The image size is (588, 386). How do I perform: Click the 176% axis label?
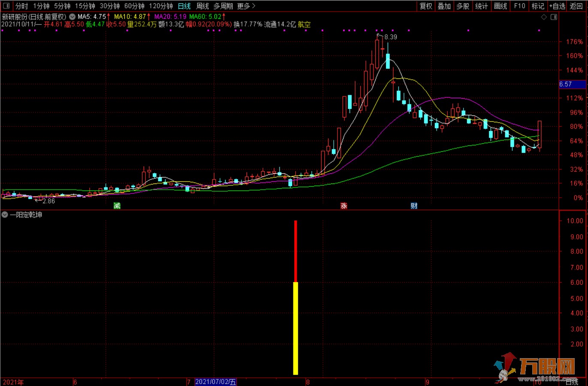[574, 42]
